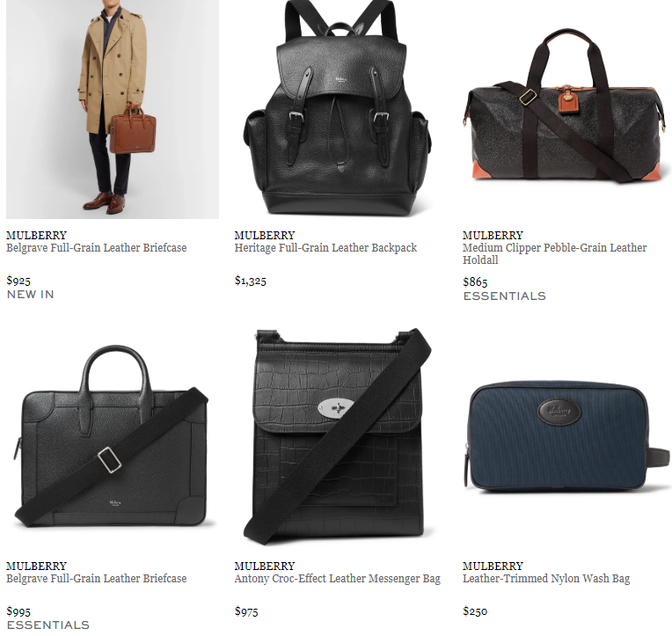The width and height of the screenshot is (672, 636).
Task: Click MULBERRY brand above the wash bag
Action: click(493, 567)
